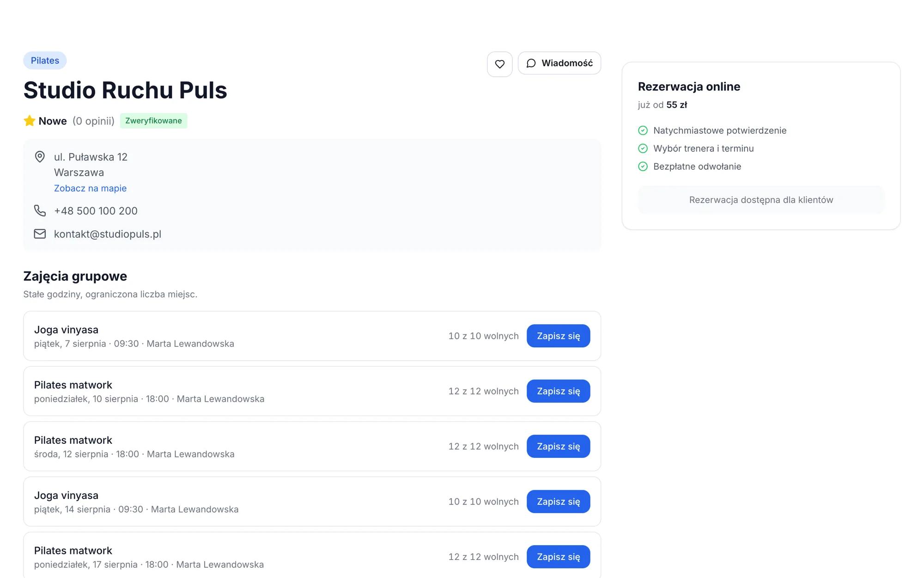
Task: Click the (0 opinii) review count
Action: coord(93,121)
